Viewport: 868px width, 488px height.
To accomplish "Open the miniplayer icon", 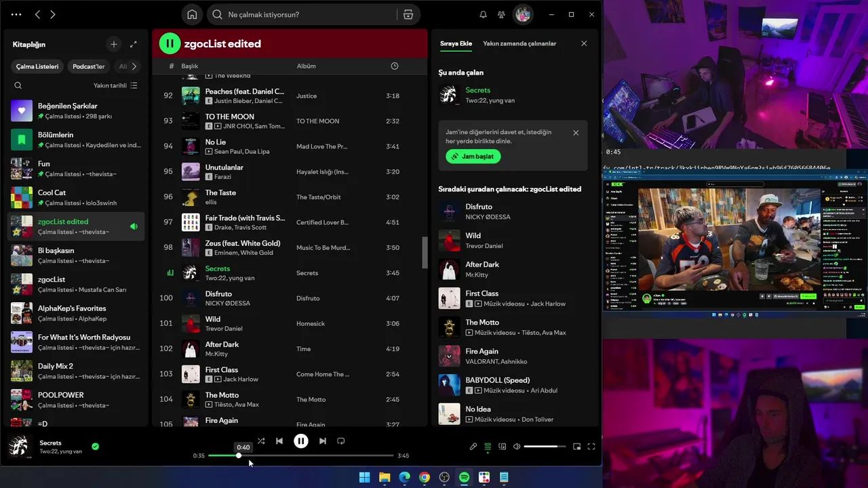I will (x=577, y=447).
